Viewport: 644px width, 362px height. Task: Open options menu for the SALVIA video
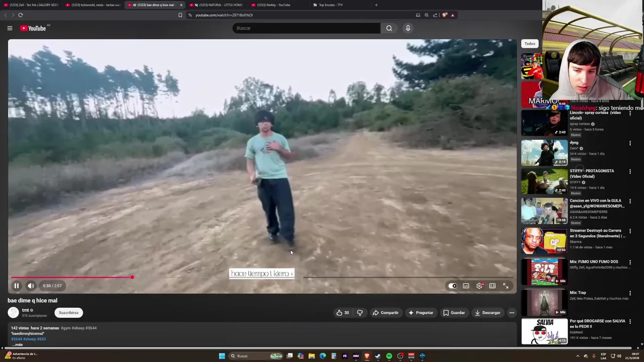[x=630, y=322]
